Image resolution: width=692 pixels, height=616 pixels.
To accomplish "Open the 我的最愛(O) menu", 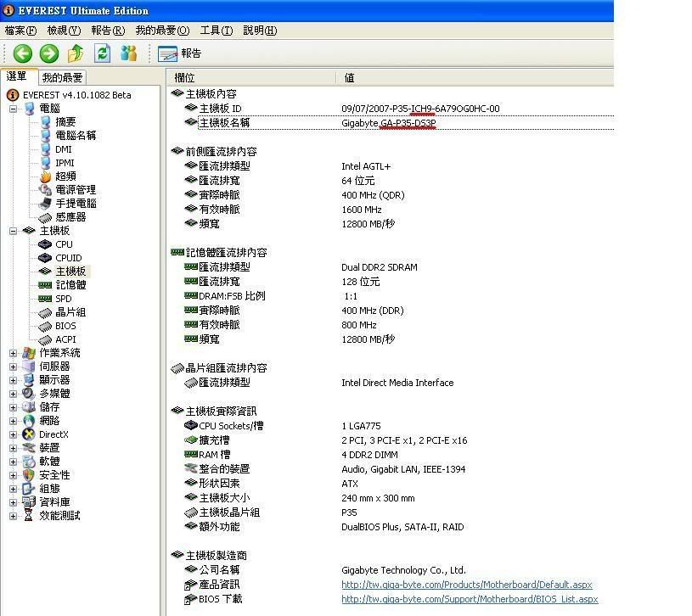I will click(162, 31).
